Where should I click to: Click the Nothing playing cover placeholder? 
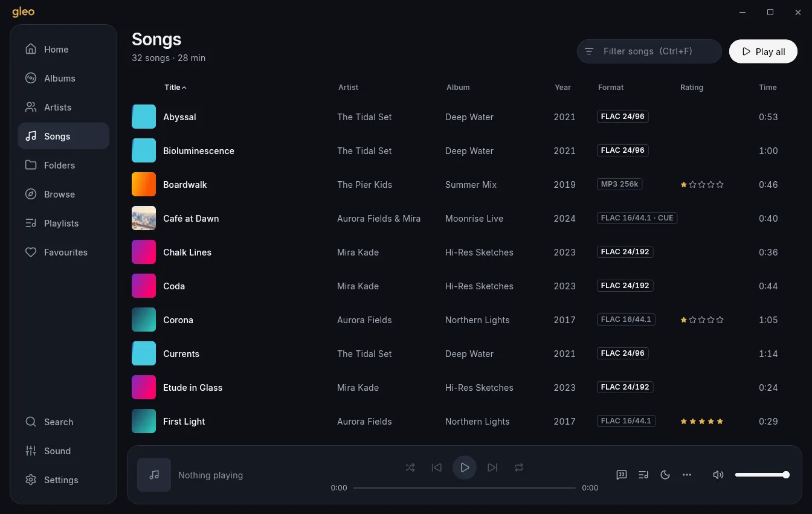(x=154, y=475)
